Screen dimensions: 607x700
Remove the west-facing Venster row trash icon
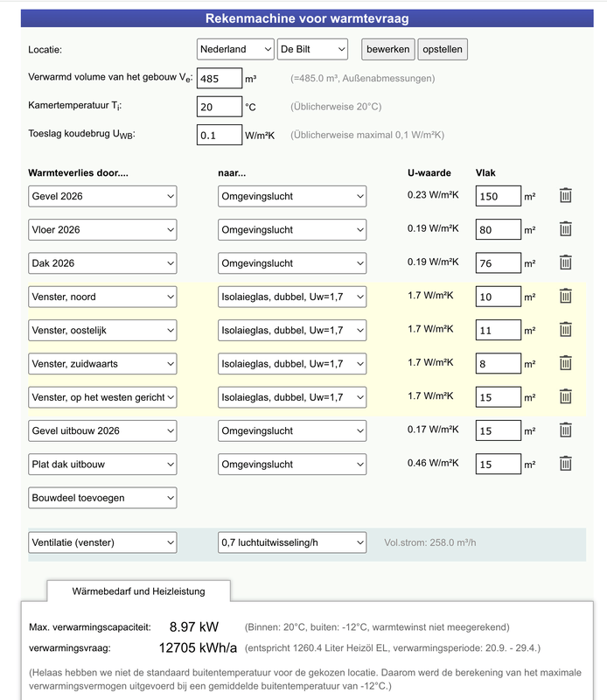point(566,396)
